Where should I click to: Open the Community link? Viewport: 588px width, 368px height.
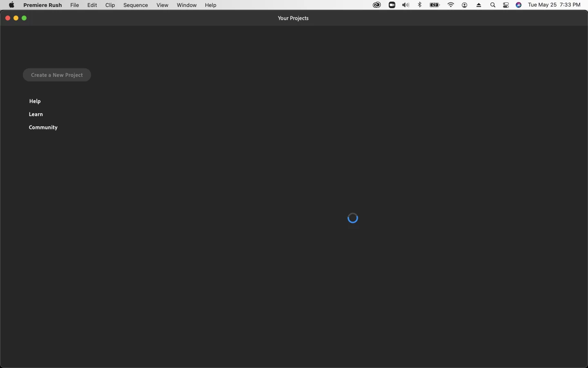coord(43,127)
